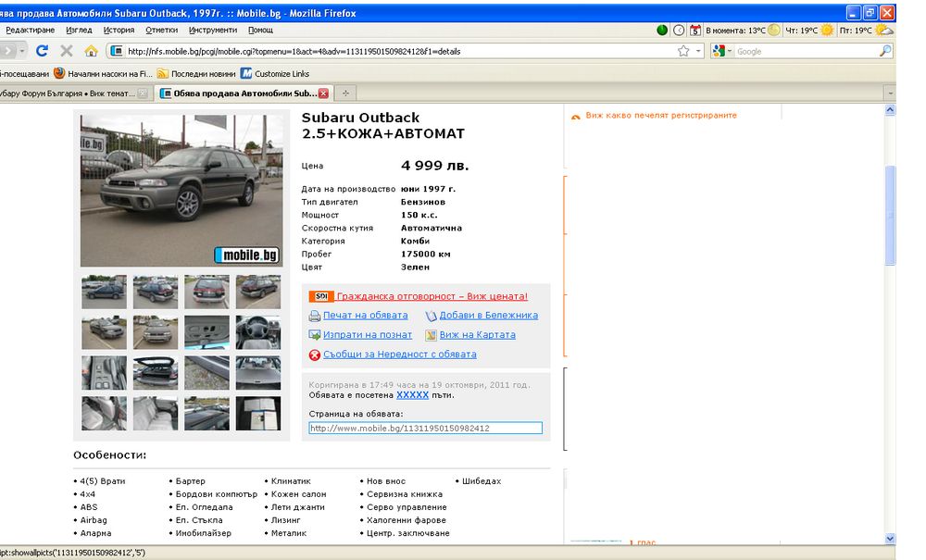Open Thursday 19°C sun forecast icon

point(827,30)
